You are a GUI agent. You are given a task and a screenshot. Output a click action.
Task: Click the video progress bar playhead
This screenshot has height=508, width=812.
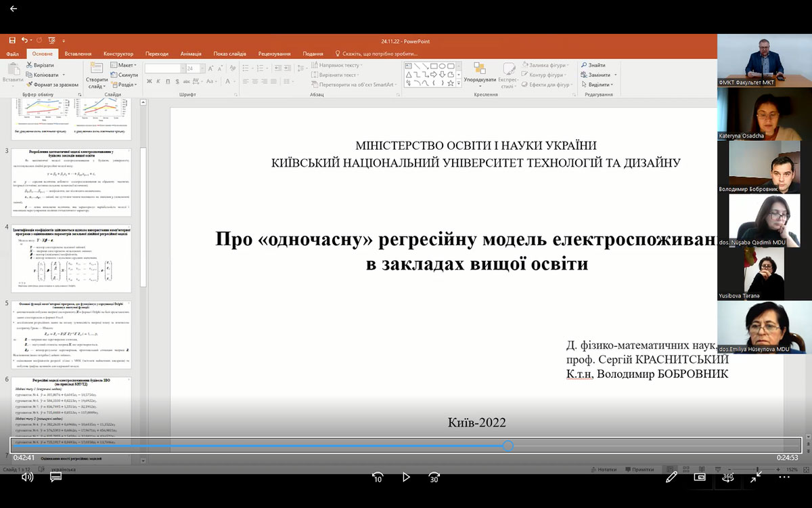point(508,446)
